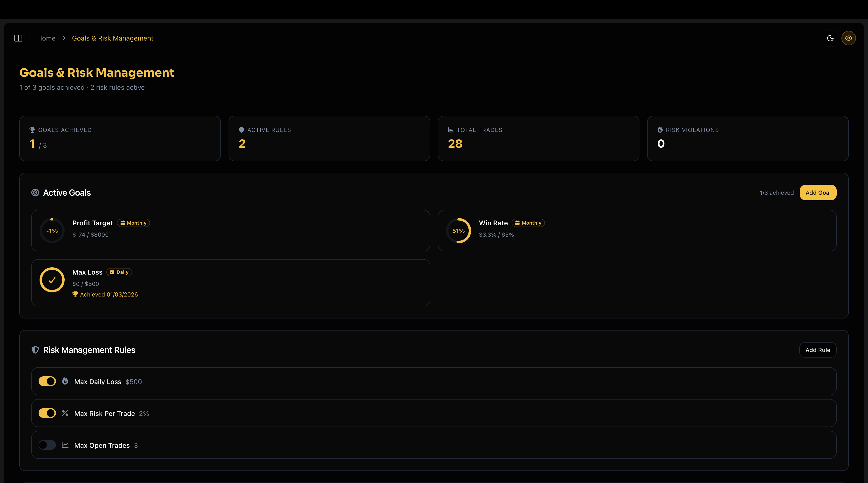The height and width of the screenshot is (483, 868).
Task: Click the eye visibility icon
Action: pyautogui.click(x=848, y=38)
